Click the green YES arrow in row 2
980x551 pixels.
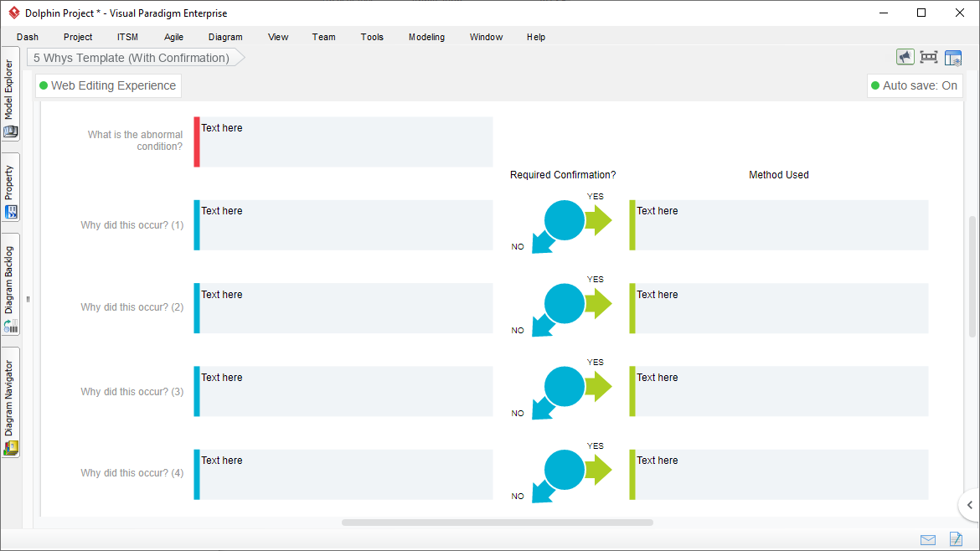tap(600, 303)
